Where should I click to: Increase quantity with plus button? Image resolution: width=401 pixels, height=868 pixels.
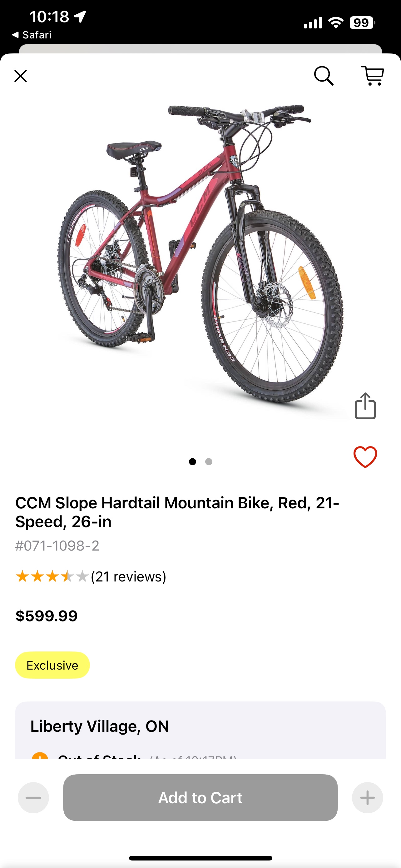pos(367,798)
